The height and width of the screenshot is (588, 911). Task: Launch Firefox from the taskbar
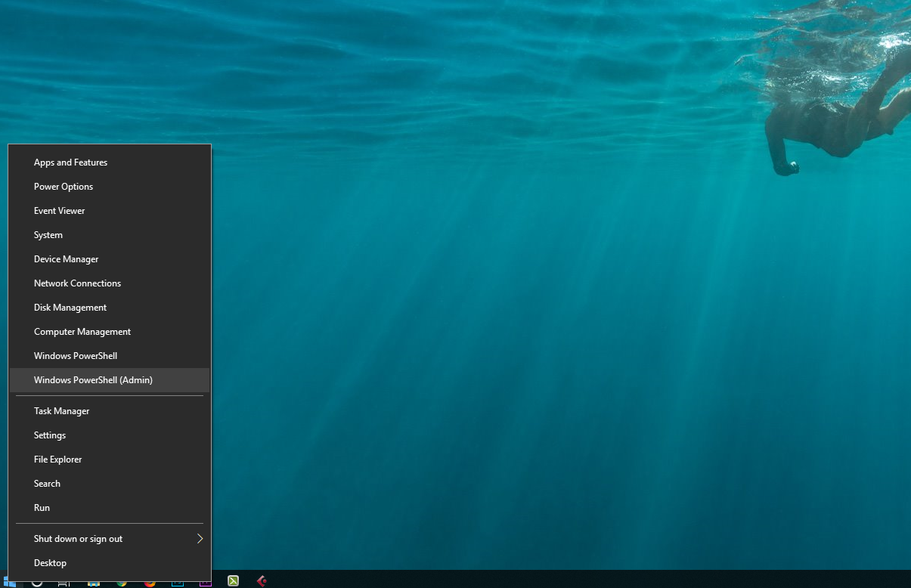(150, 583)
